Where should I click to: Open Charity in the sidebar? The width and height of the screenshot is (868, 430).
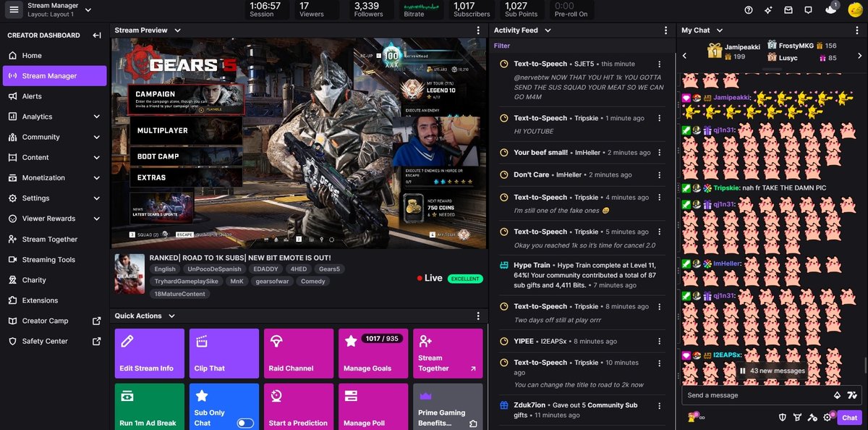pos(54,280)
